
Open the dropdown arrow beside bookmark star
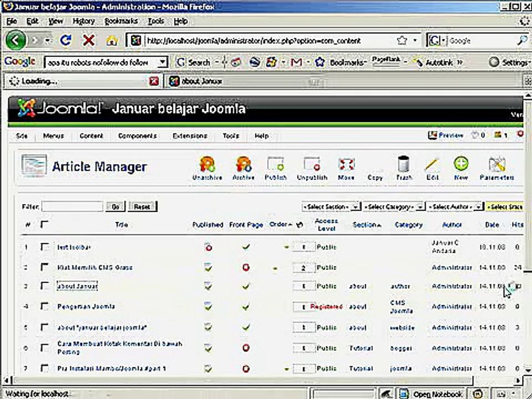415,40
